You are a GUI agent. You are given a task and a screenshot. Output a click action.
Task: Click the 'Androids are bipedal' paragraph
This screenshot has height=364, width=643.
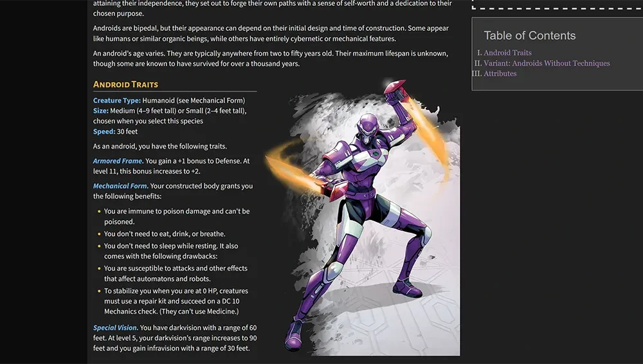[271, 33]
